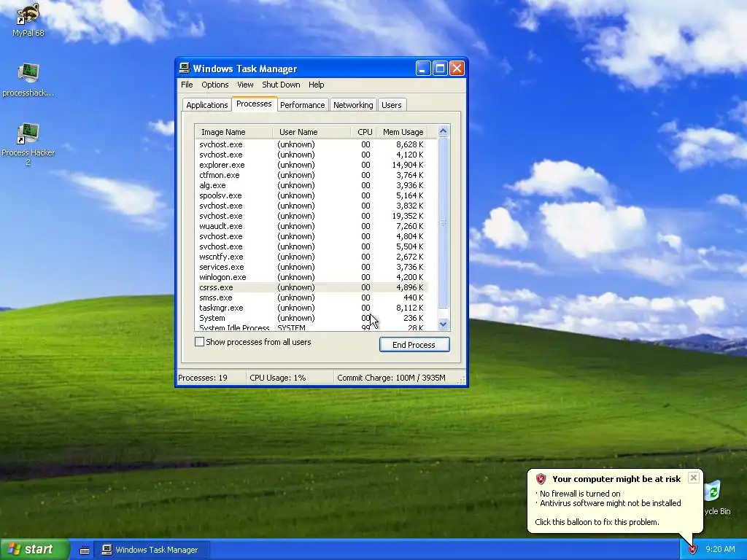Switch to the Networking tab
Viewport: 747px width, 560px height.
tap(353, 105)
